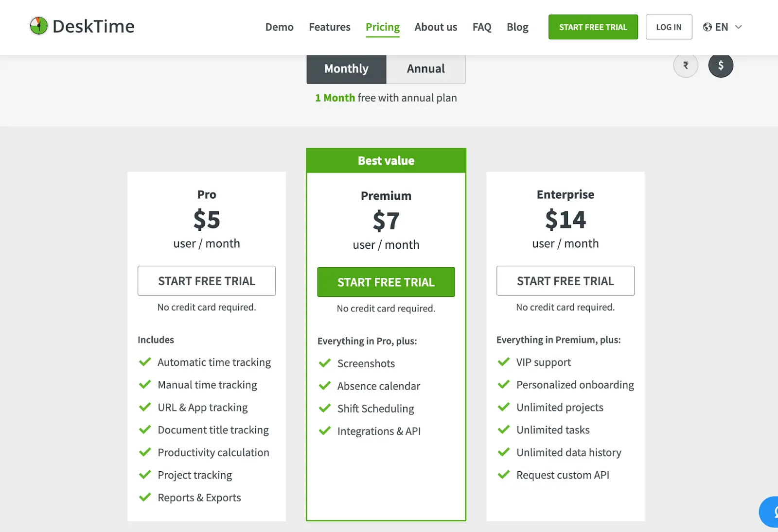Viewport: 778px width, 532px height.
Task: Click checkmark beside Request custom API
Action: coord(504,475)
